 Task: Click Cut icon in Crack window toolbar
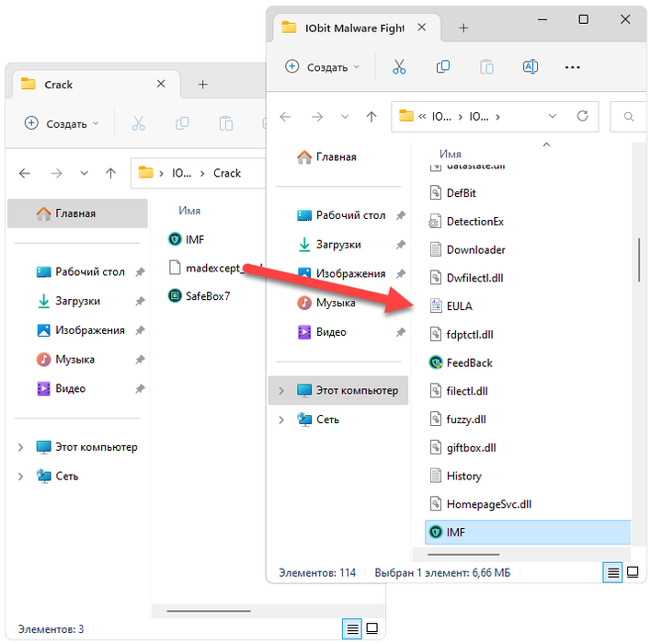(138, 123)
